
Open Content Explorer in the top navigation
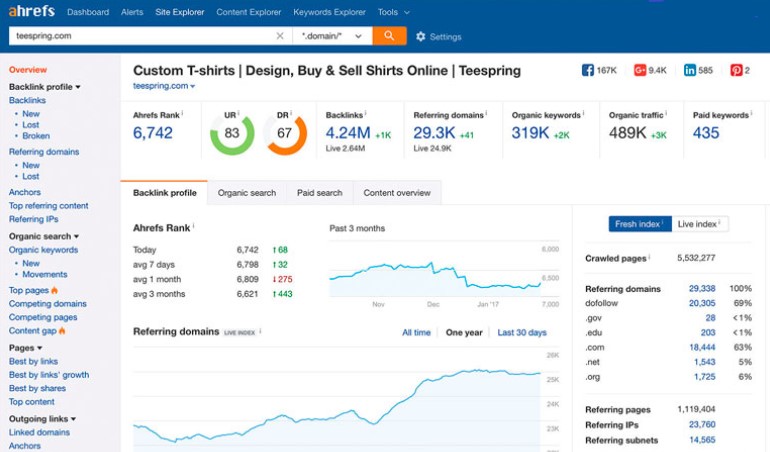pyautogui.click(x=248, y=12)
